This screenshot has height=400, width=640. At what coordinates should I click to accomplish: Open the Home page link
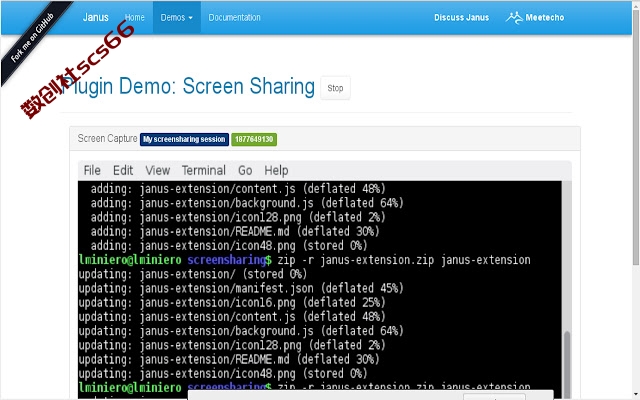coord(135,18)
